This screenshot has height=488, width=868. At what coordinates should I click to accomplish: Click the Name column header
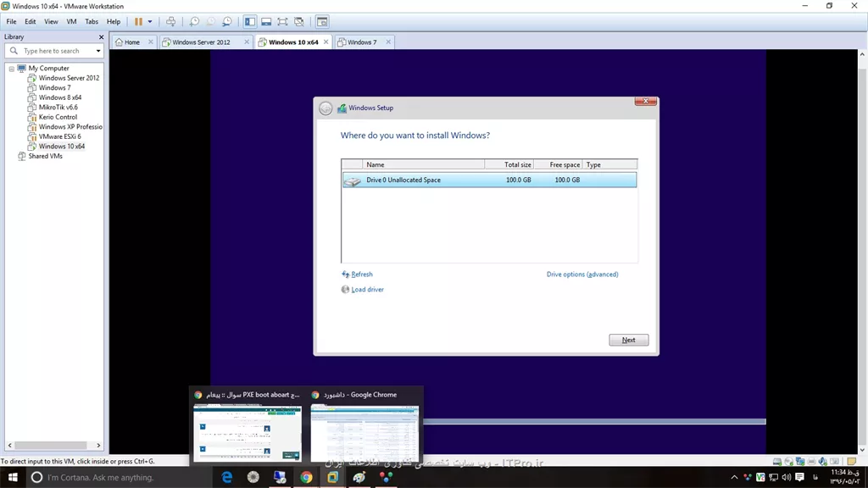[x=424, y=164]
